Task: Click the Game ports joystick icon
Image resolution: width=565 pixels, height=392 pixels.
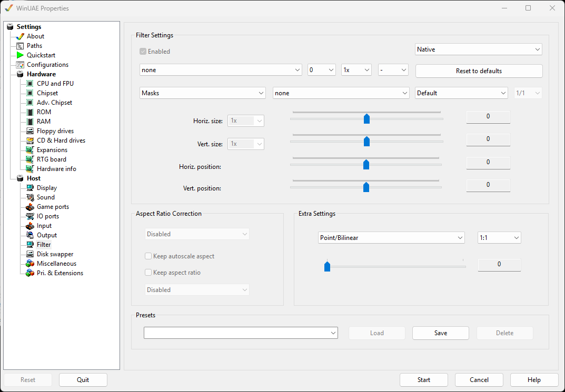Action: [x=30, y=207]
